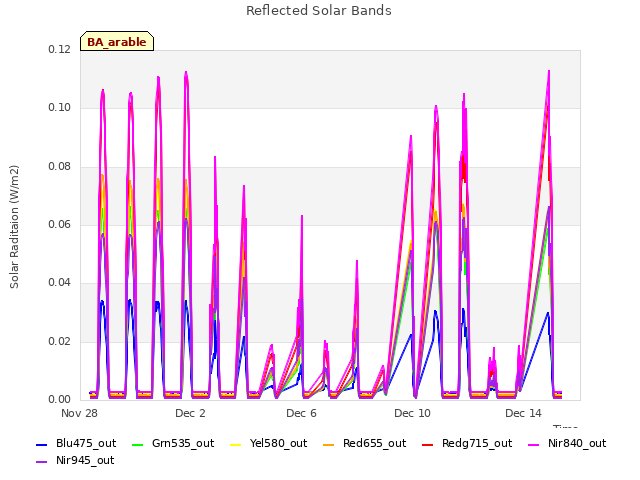
Task: Click the 0.00 y-axis tick label
Action: (60, 400)
